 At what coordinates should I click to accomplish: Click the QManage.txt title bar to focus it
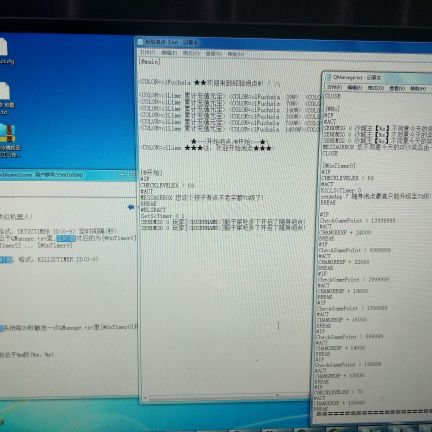tap(378, 77)
